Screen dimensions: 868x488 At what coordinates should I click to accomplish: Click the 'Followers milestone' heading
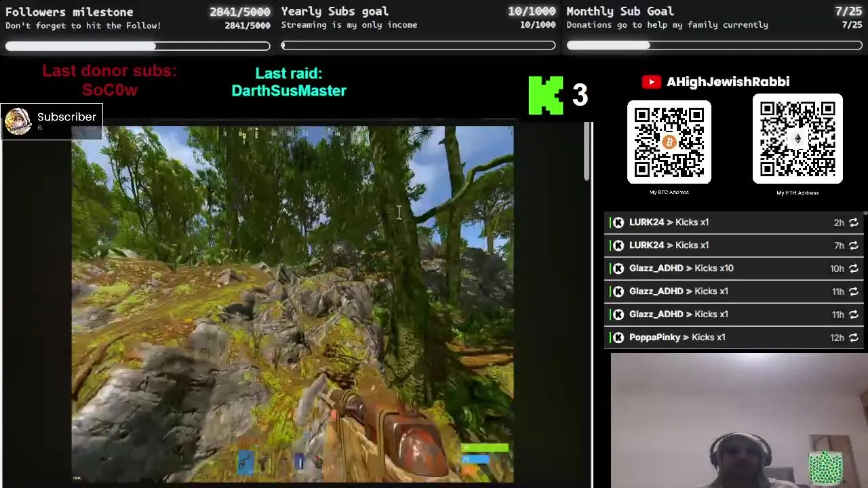click(x=69, y=12)
